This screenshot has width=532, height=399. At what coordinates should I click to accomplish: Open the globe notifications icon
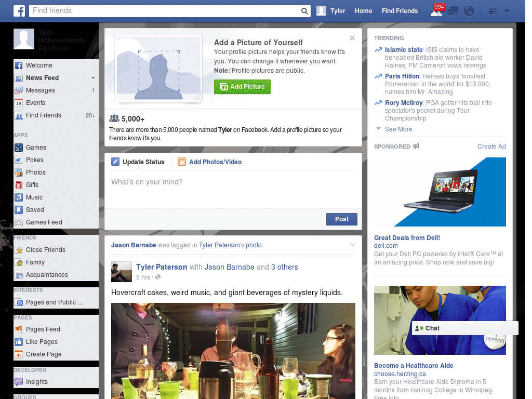tap(469, 11)
